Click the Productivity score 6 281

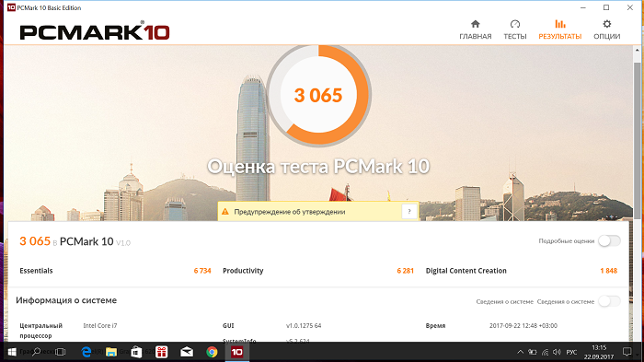click(405, 271)
